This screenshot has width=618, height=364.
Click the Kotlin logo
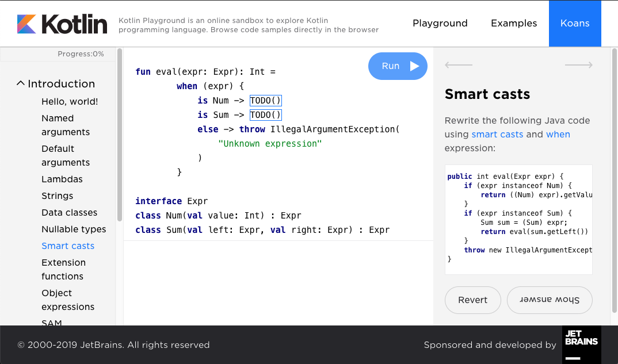[x=62, y=24]
